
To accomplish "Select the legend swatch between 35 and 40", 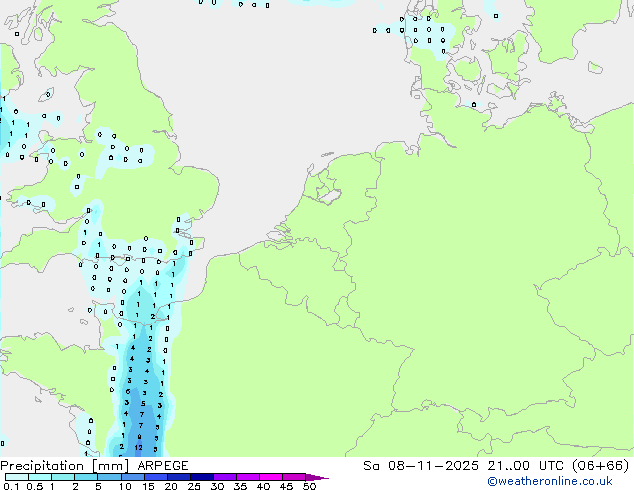I will point(247,477).
